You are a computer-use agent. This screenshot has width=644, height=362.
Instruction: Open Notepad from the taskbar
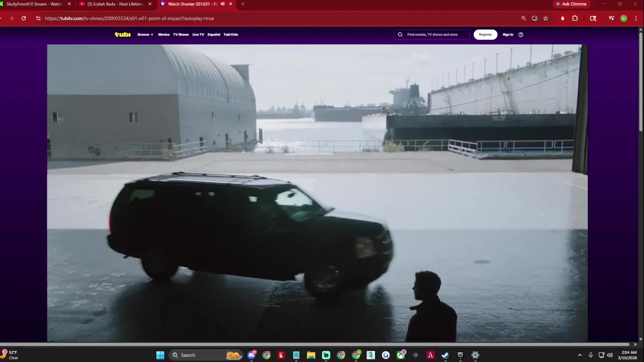[x=296, y=355]
